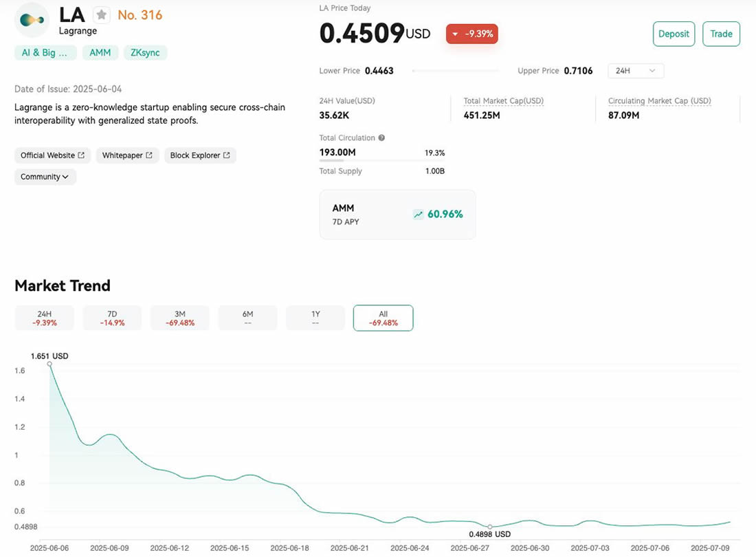The height and width of the screenshot is (557, 756).
Task: Click the AMM green trend icon
Action: click(418, 214)
